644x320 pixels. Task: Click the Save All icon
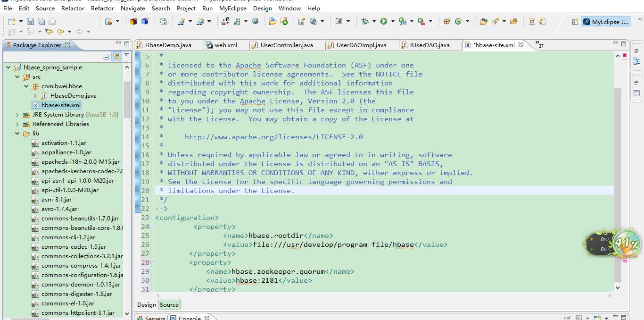click(41, 21)
